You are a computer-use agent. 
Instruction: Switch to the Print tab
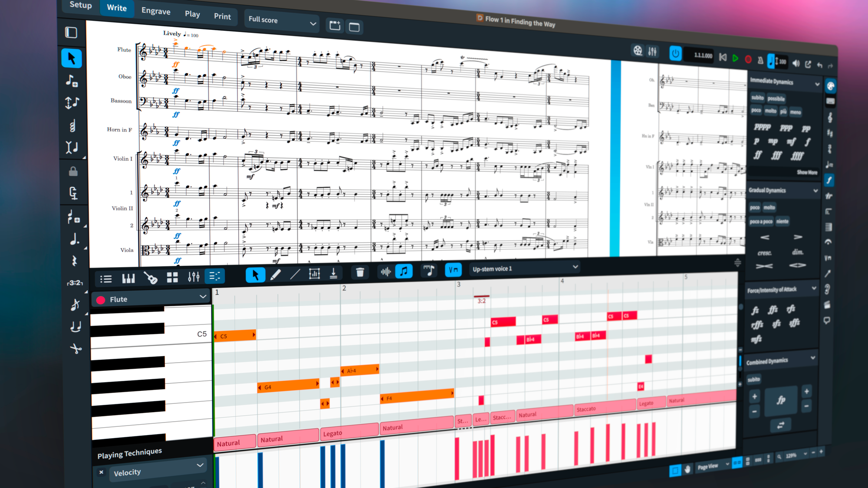click(222, 16)
